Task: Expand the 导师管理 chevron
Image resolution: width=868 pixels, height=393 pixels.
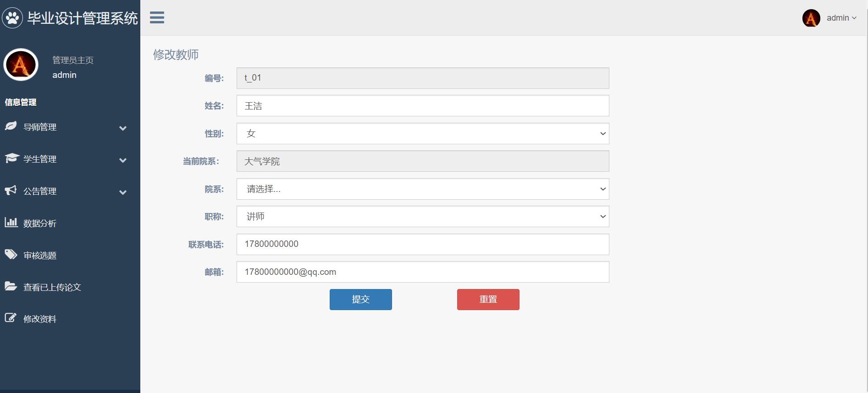Action: click(123, 128)
